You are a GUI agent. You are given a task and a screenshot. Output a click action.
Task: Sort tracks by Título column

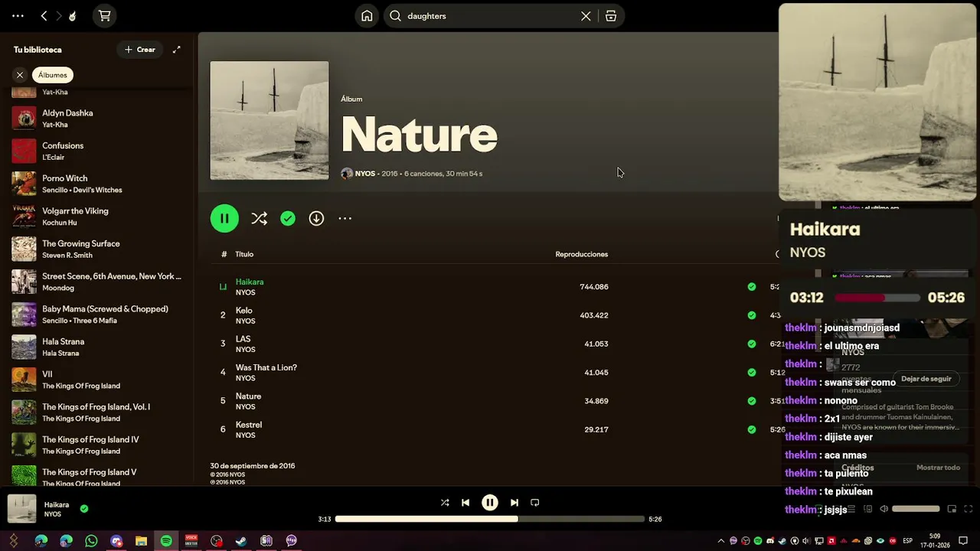tap(244, 254)
